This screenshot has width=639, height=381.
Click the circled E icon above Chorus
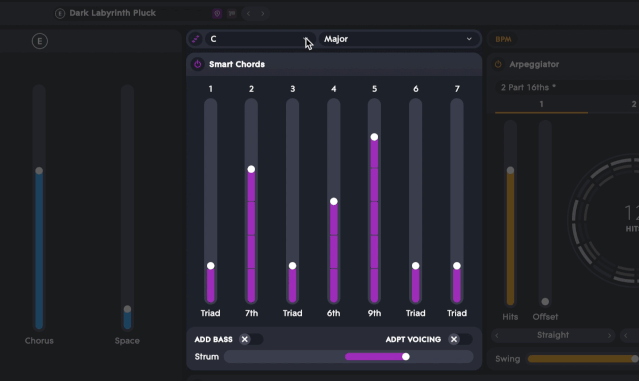point(40,41)
